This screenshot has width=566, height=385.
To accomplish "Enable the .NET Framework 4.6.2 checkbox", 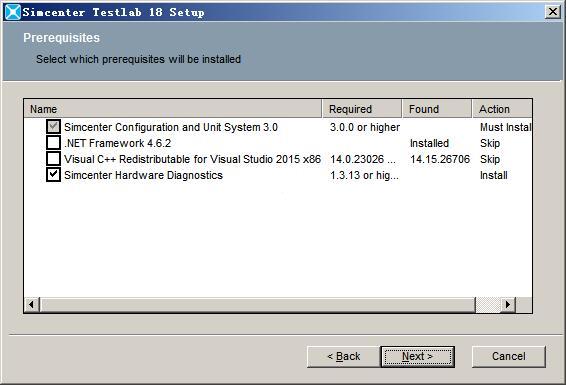I will [x=53, y=143].
